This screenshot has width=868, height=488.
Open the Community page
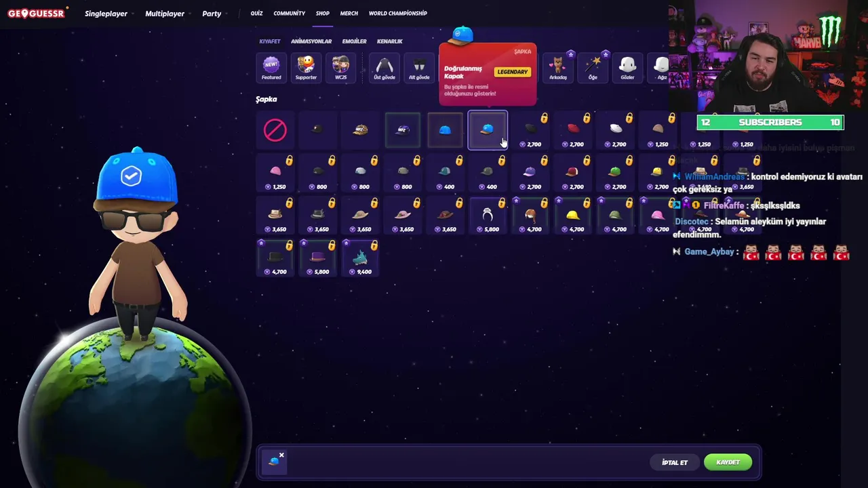tap(290, 13)
